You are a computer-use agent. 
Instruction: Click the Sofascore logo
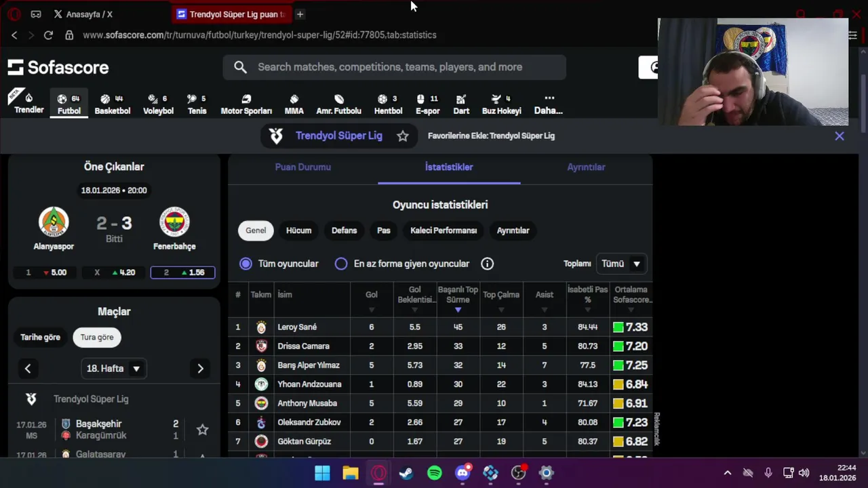coord(58,67)
